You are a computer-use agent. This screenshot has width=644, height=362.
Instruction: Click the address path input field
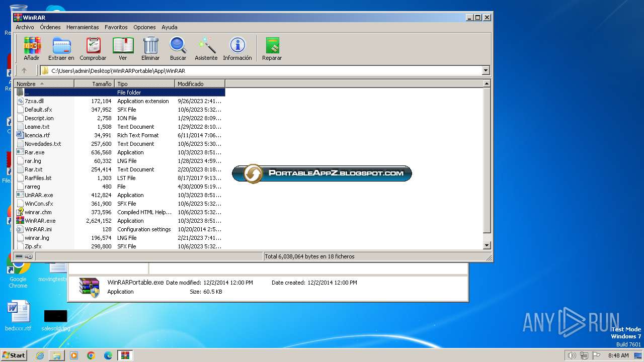coord(261,71)
